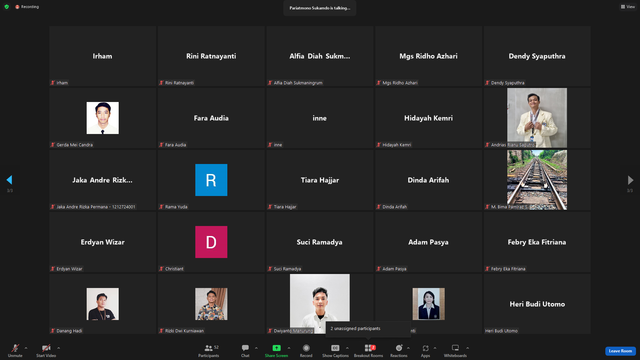Screen dimensions: 640x360
Task: Select Fara Audia's tile
Action: (211, 118)
